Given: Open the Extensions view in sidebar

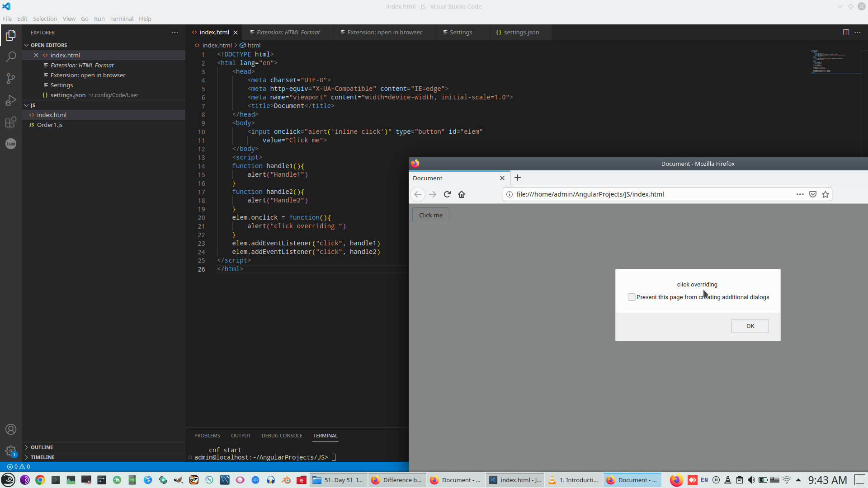Looking at the screenshot, I should pos(11,122).
